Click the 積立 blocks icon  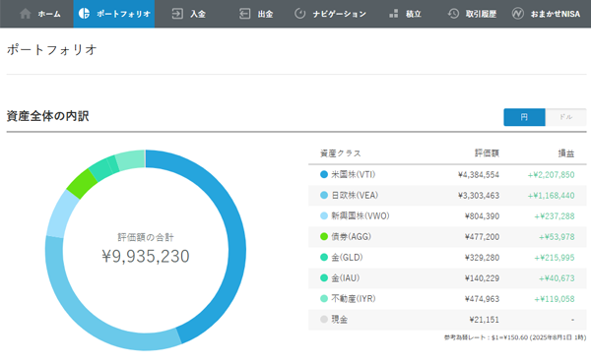[393, 14]
